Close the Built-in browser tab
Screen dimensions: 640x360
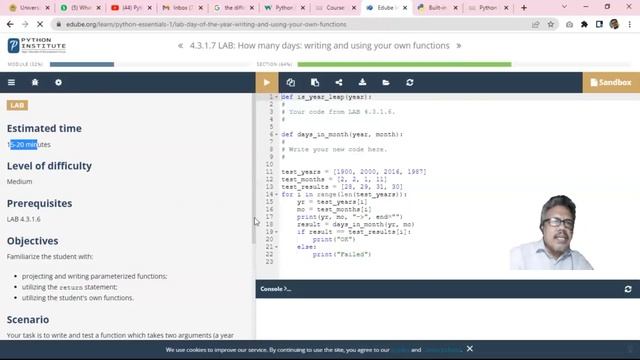pyautogui.click(x=456, y=8)
